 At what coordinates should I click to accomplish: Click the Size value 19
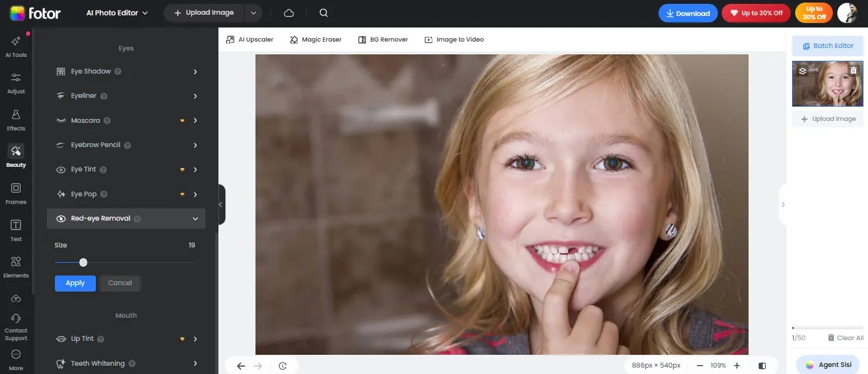coord(192,245)
